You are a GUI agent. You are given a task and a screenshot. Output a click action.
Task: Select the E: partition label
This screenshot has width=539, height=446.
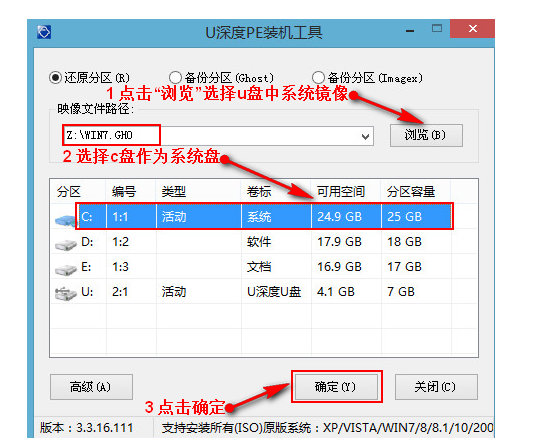click(x=86, y=267)
